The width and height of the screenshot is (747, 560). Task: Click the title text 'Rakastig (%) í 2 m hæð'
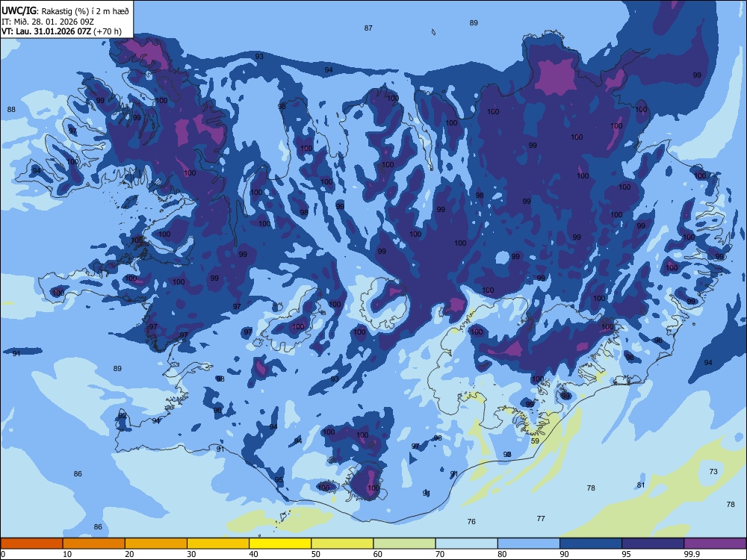pyautogui.click(x=85, y=11)
